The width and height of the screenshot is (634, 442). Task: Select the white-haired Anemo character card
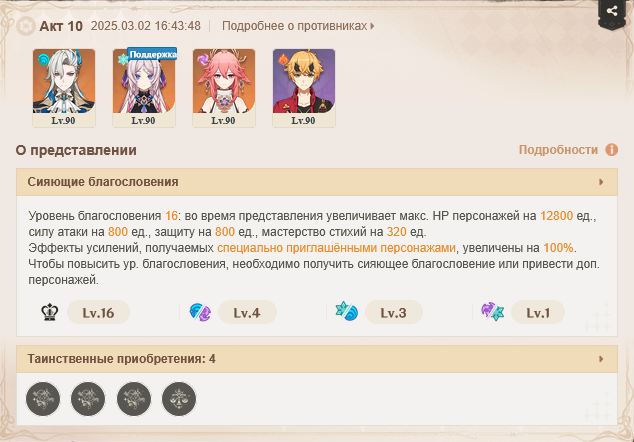(64, 88)
